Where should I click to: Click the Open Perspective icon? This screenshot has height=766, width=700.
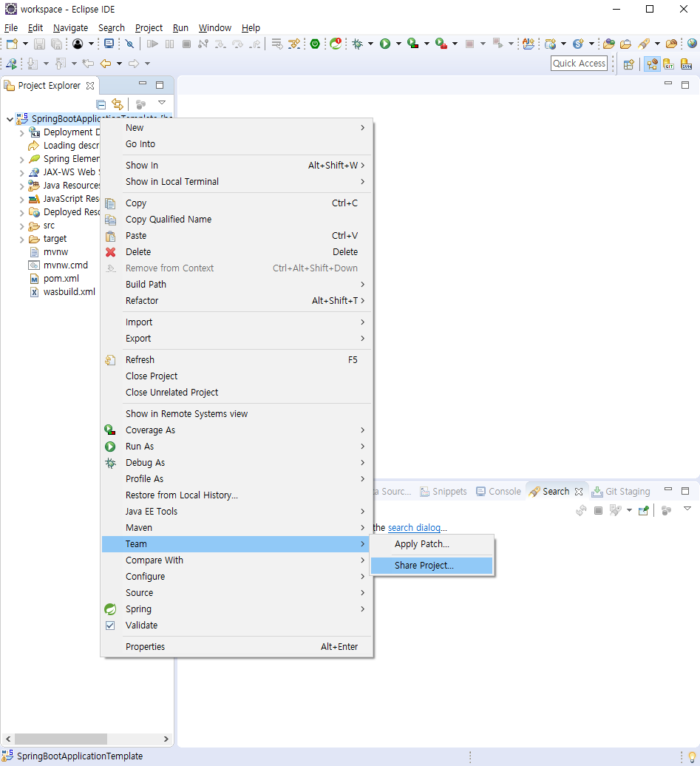[629, 64]
